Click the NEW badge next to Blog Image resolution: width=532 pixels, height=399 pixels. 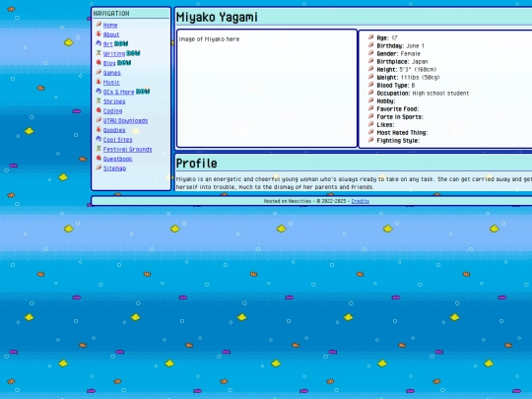pyautogui.click(x=124, y=63)
